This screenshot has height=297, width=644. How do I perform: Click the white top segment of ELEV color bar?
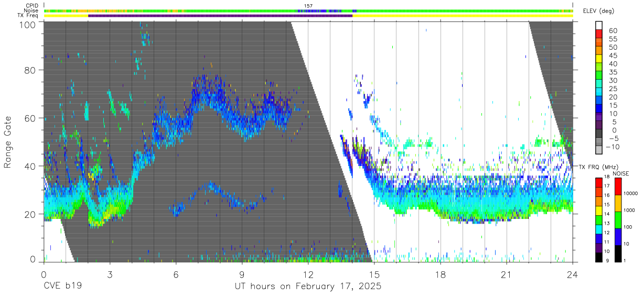(599, 25)
